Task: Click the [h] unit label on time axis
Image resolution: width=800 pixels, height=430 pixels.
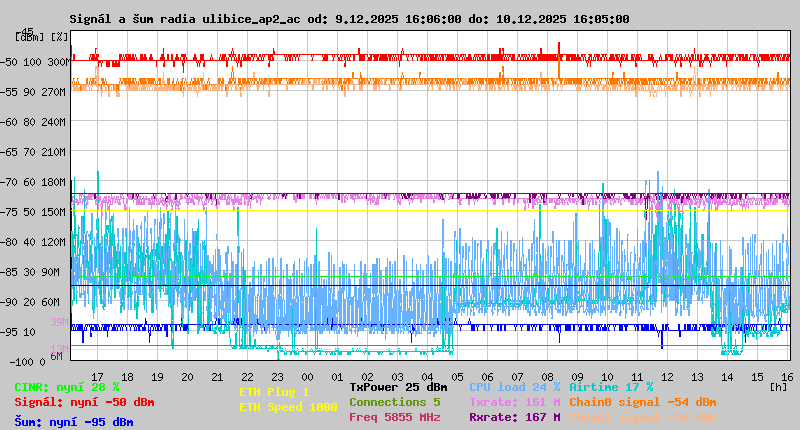Action: coord(778,386)
